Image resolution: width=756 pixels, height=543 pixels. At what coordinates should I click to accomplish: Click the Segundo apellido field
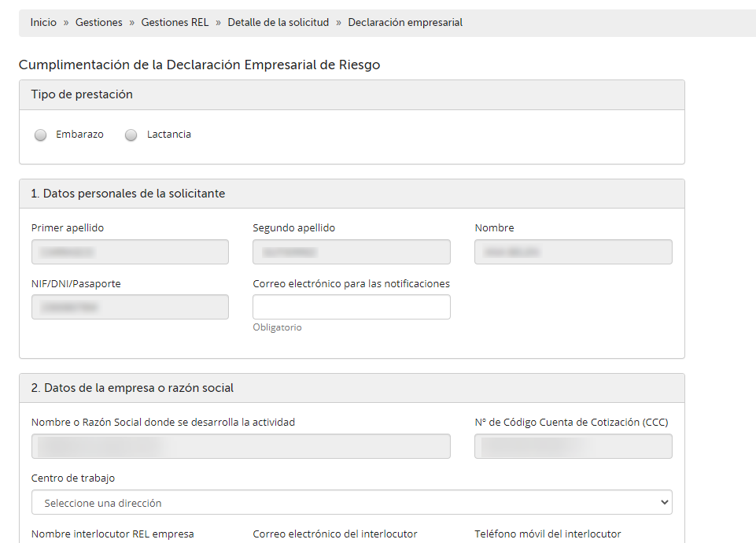click(351, 252)
